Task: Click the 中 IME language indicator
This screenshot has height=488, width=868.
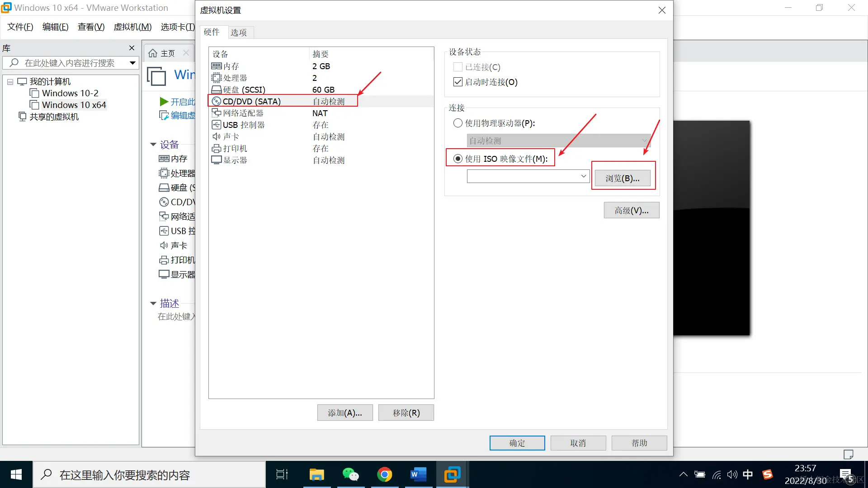Action: [748, 474]
